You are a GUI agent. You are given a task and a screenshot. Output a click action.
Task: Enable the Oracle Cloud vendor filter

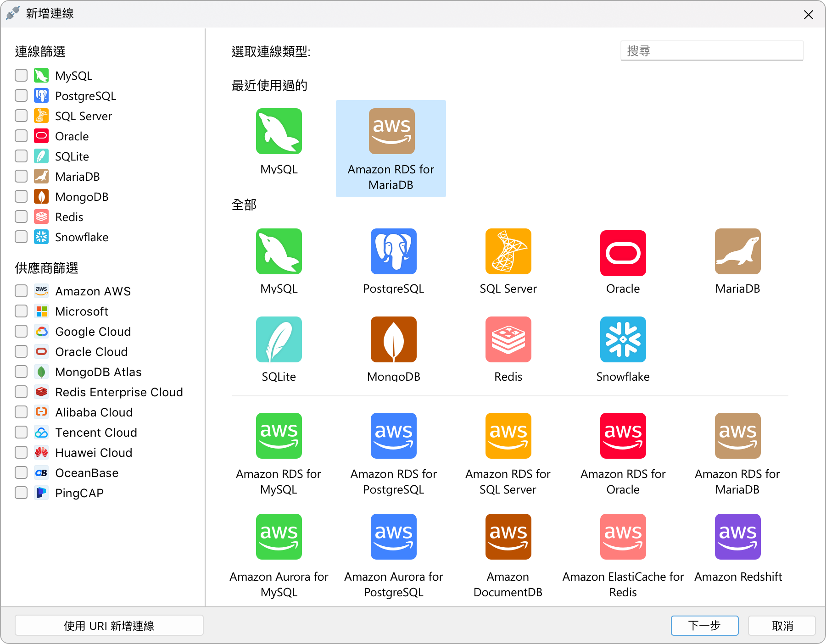[21, 351]
